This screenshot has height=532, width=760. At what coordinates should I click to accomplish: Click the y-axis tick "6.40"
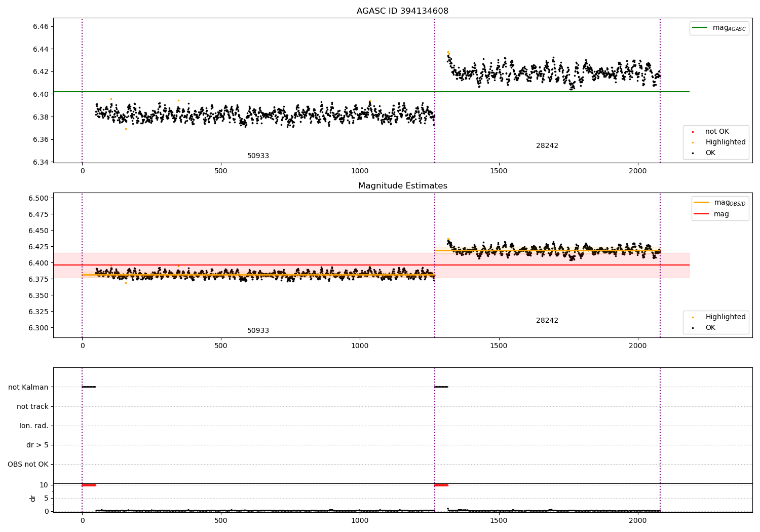[41, 94]
